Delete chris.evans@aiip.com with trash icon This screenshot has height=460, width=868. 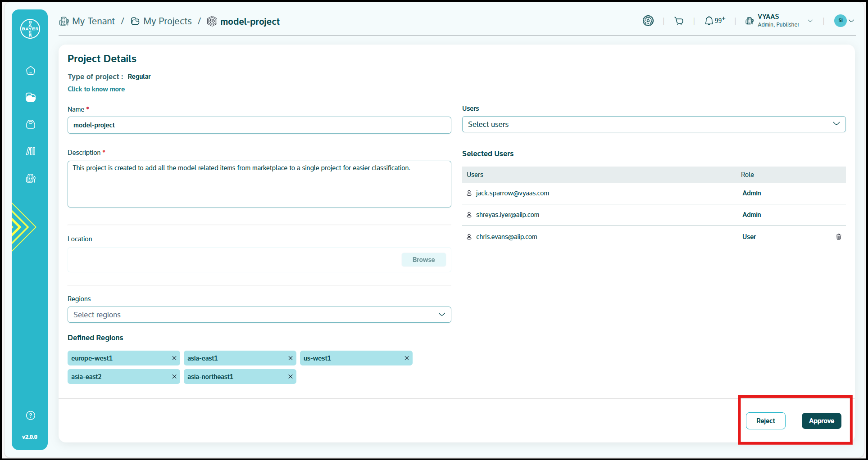coord(838,237)
